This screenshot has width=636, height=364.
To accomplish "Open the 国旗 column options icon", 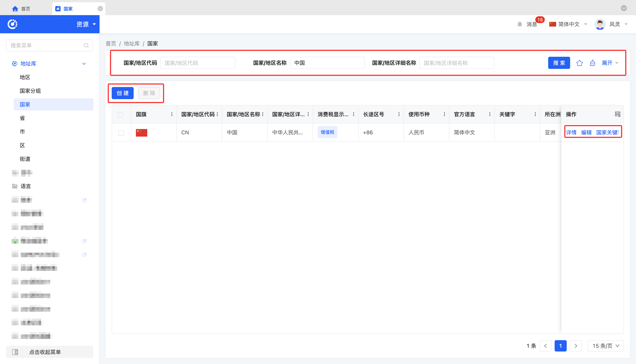I will [172, 114].
